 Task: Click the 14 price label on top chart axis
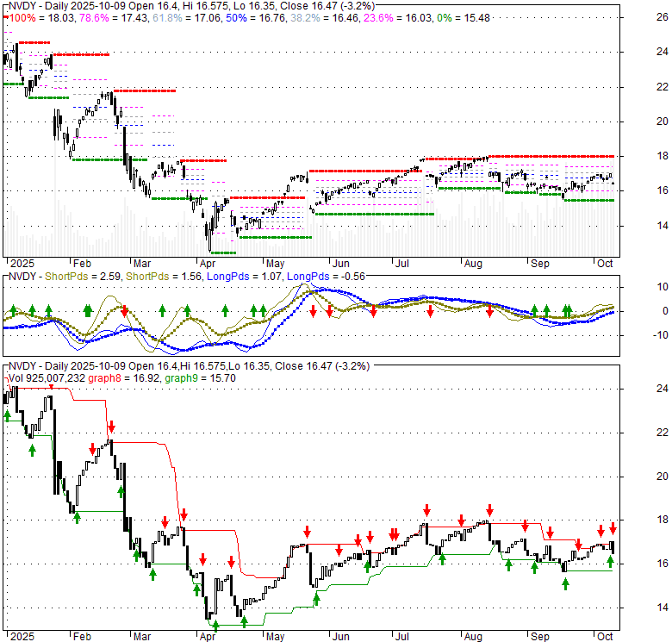click(x=663, y=226)
